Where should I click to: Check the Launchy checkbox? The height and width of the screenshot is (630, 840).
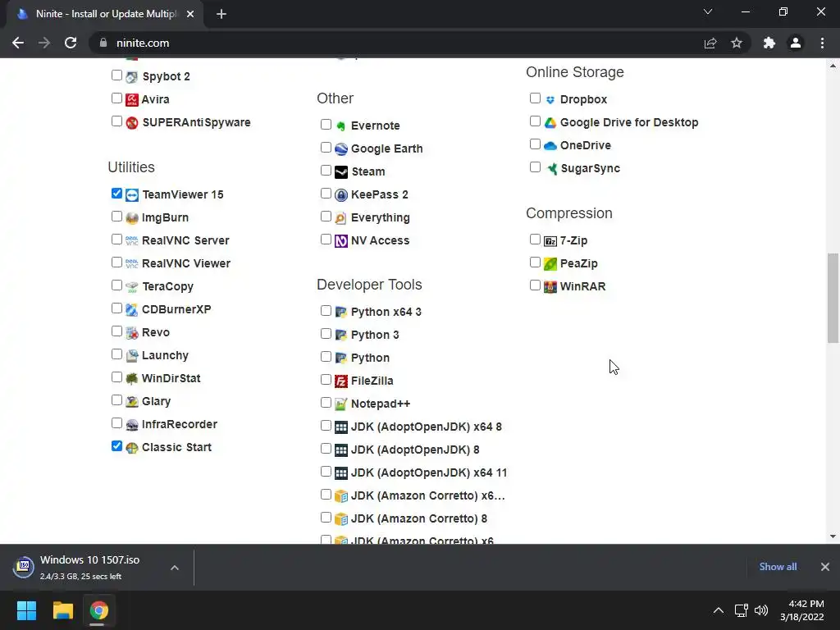point(116,354)
